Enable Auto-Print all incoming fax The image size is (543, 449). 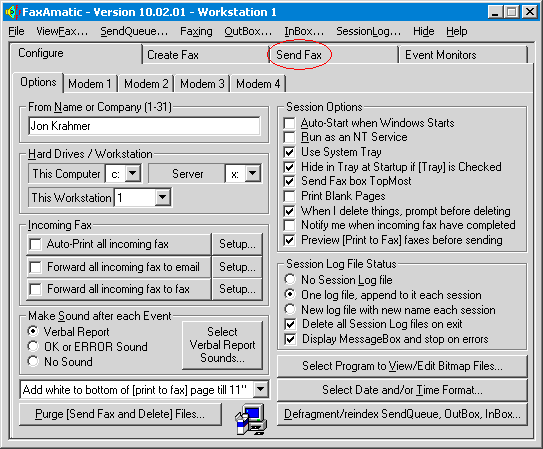(x=35, y=244)
